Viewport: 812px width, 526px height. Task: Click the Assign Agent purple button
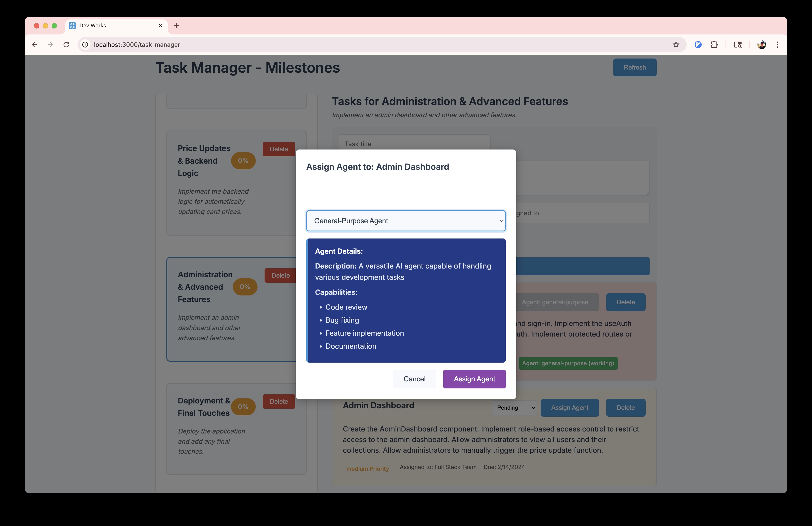click(x=474, y=379)
